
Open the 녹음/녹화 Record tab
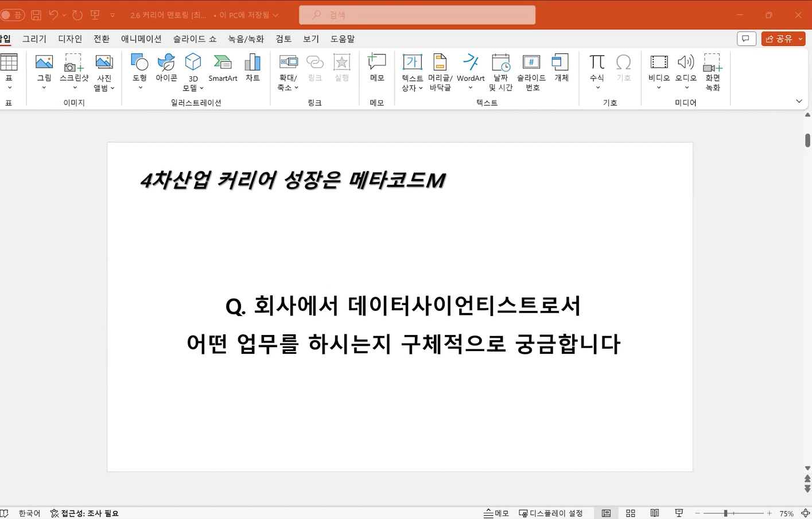(246, 39)
